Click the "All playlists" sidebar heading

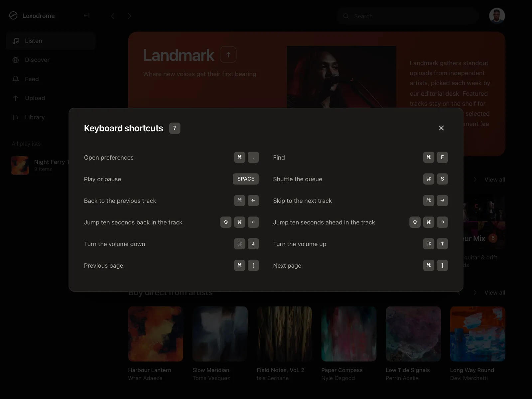click(x=26, y=144)
